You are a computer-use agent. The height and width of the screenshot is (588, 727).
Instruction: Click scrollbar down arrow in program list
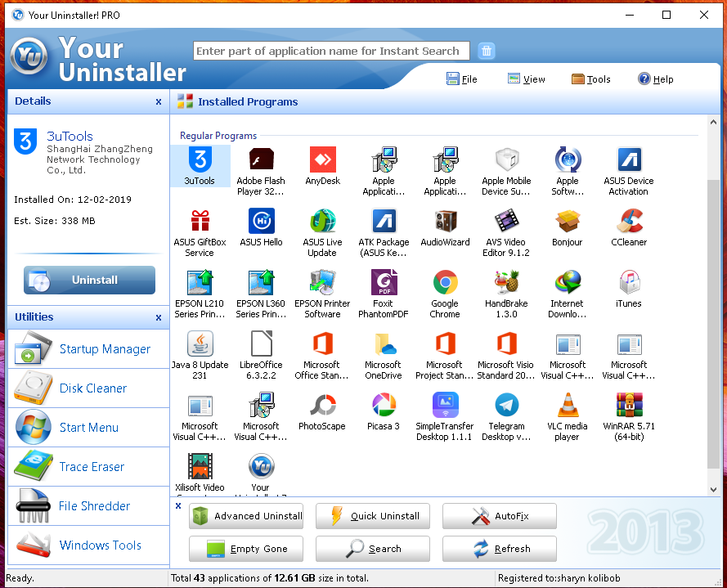(713, 489)
